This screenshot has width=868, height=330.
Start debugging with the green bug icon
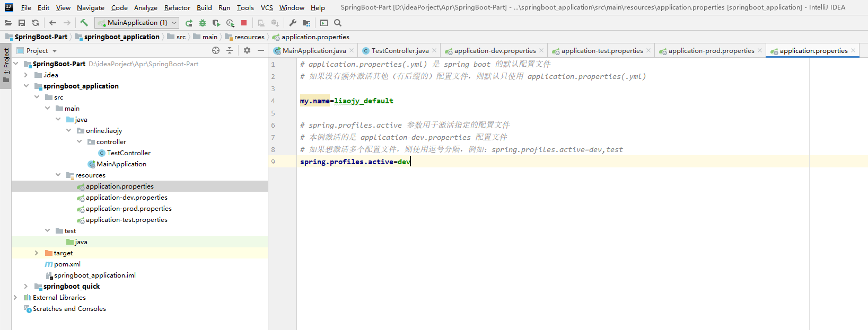pyautogui.click(x=203, y=23)
